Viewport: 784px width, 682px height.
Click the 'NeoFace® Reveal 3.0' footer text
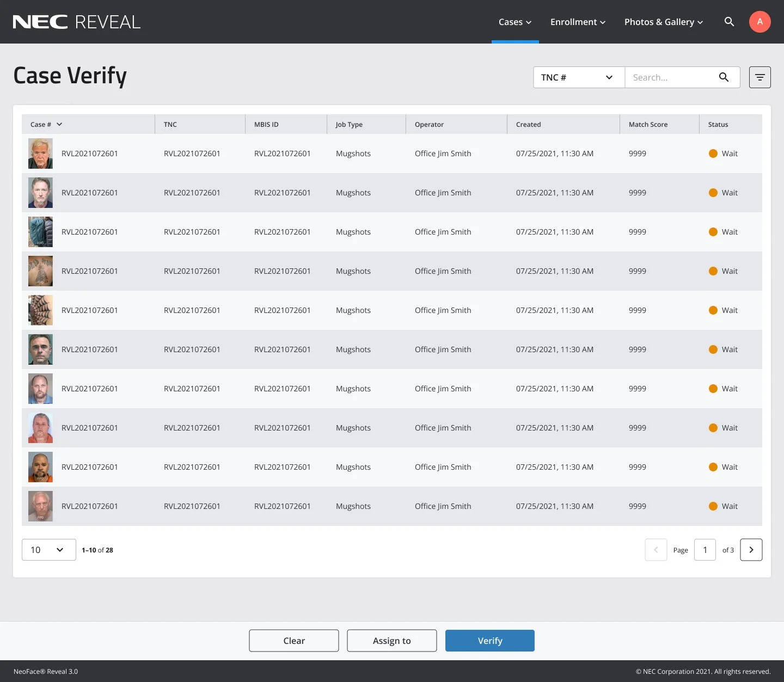46,671
